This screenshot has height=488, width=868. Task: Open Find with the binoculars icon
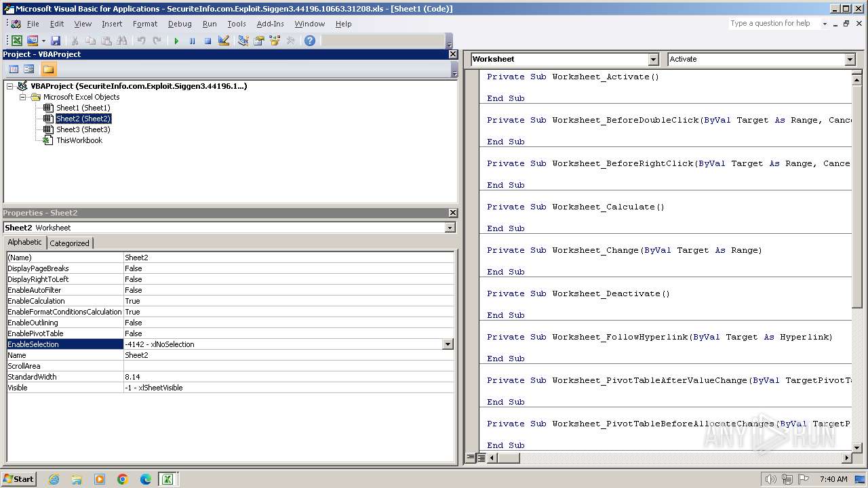point(121,41)
